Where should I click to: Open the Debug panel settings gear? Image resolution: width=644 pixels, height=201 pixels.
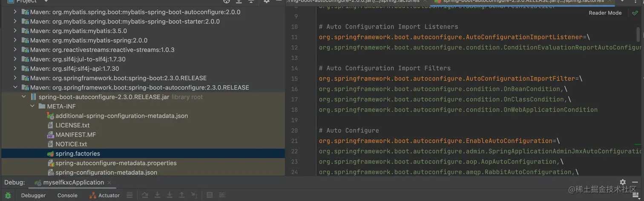pyautogui.click(x=623, y=182)
